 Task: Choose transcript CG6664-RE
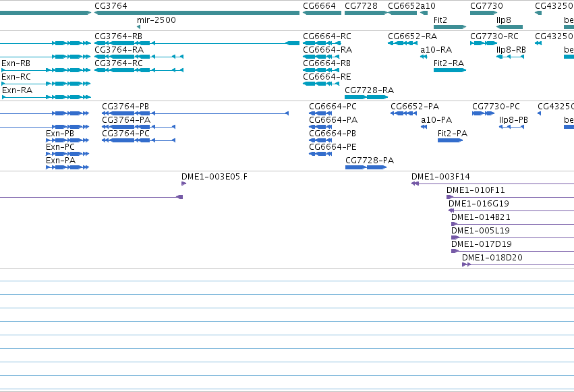(327, 77)
